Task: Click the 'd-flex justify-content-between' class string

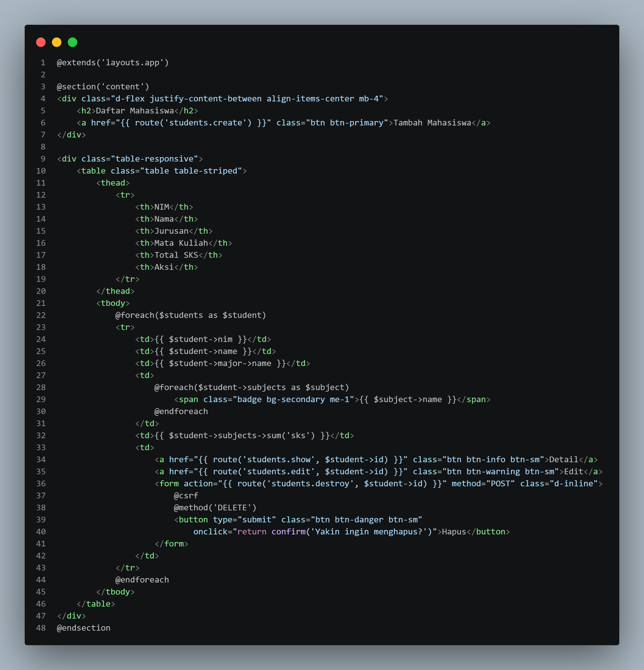Action: [x=188, y=99]
